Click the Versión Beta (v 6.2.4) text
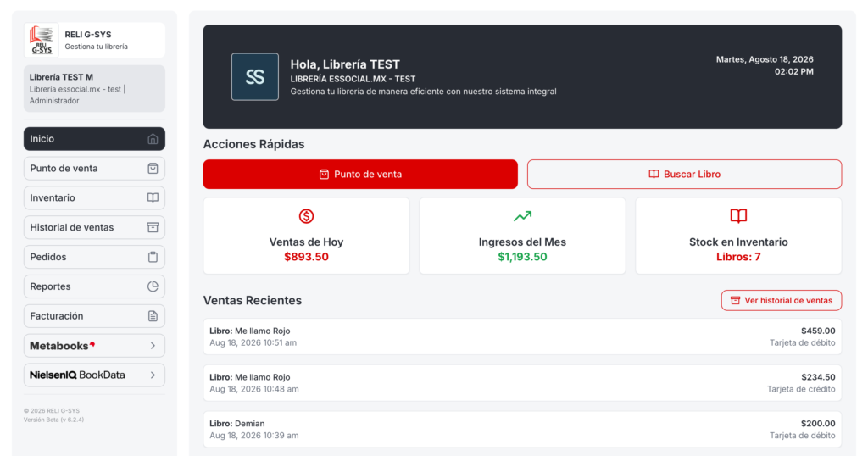868x456 pixels. [53, 420]
